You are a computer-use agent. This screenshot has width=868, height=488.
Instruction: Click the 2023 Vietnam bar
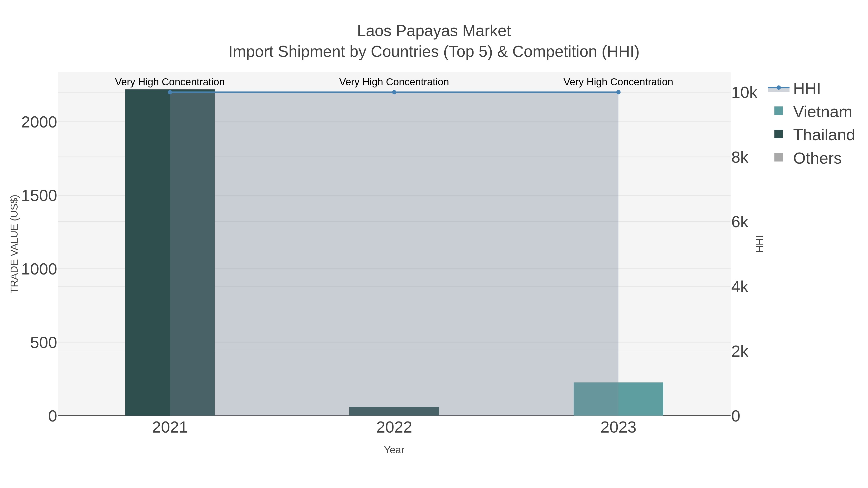point(618,399)
